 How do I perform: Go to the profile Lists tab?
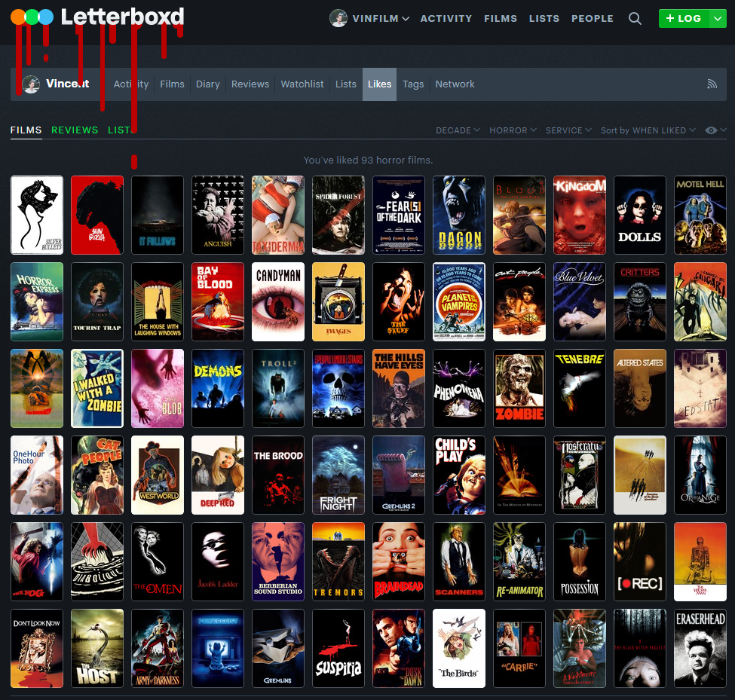pos(345,84)
